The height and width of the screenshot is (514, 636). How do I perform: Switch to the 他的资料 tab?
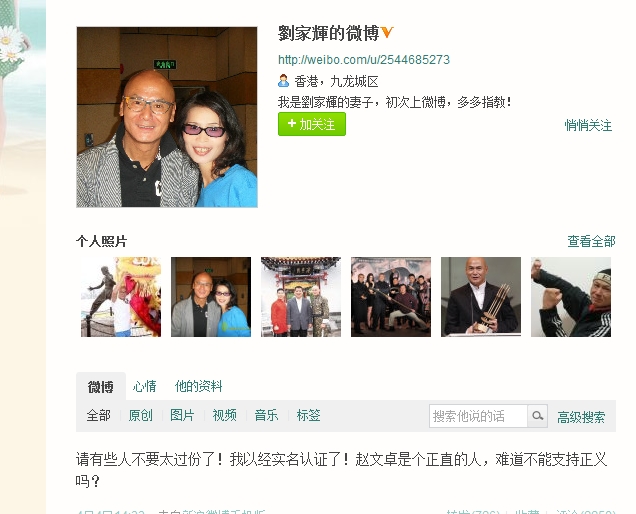(198, 386)
